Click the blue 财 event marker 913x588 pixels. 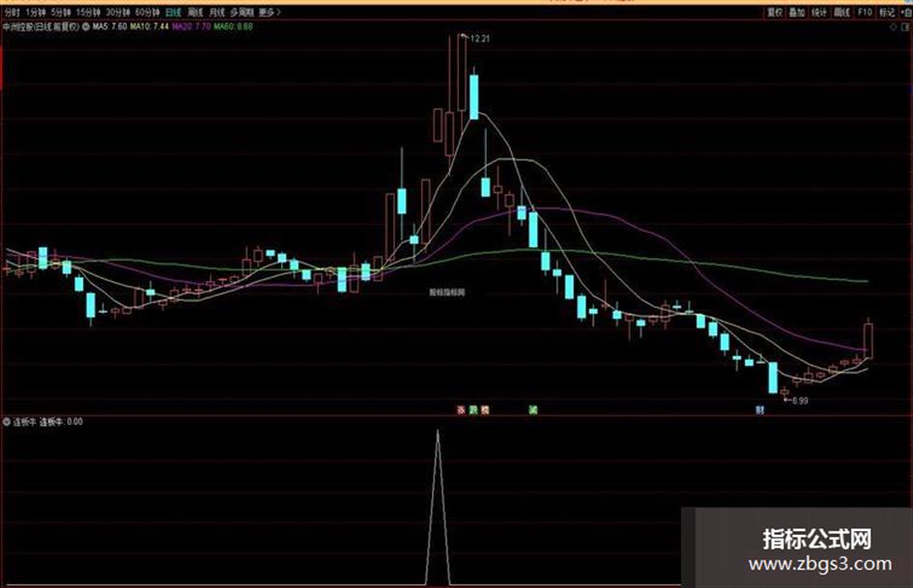coord(759,409)
